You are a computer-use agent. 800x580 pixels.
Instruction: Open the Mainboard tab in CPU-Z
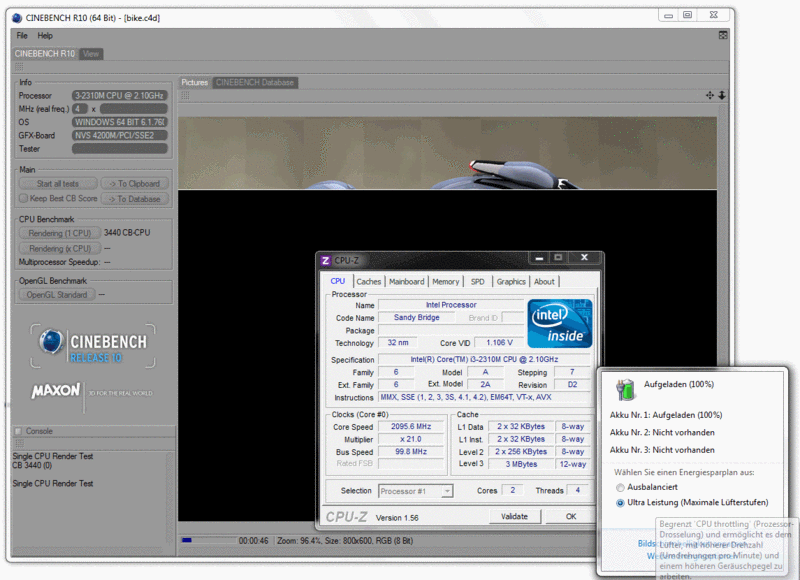407,282
